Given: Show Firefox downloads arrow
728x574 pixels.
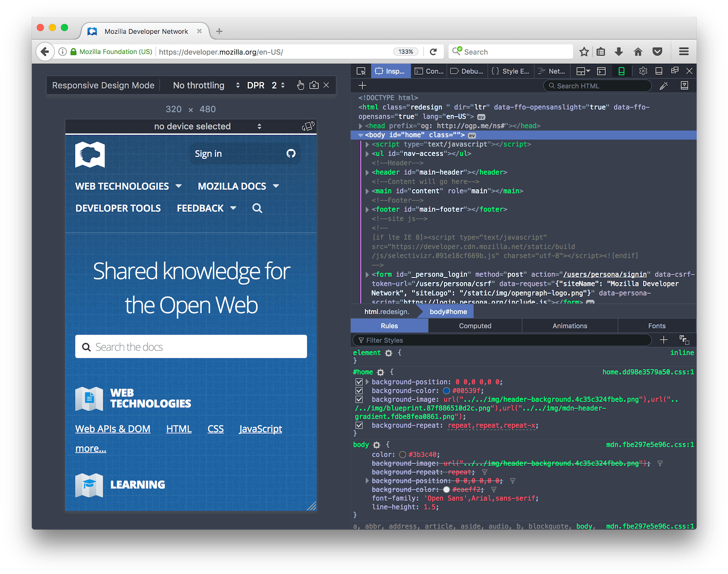Looking at the screenshot, I should coord(619,52).
